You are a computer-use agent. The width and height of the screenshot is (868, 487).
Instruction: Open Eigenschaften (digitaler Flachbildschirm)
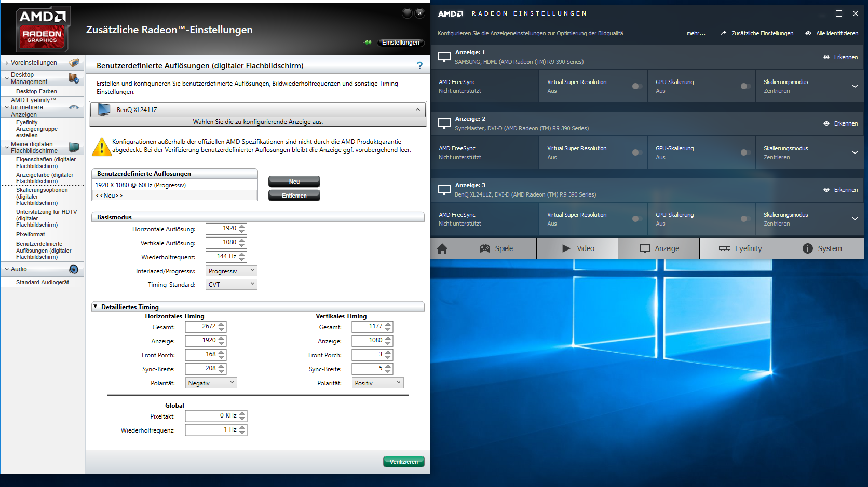pos(46,163)
